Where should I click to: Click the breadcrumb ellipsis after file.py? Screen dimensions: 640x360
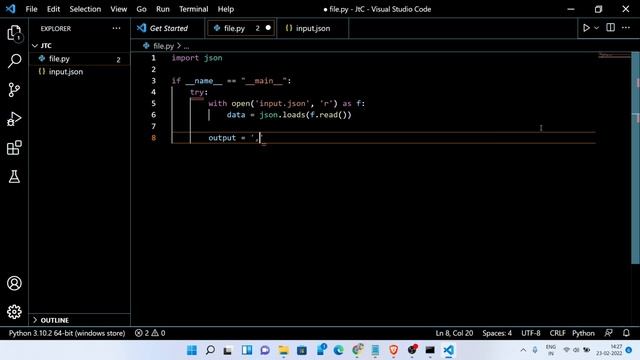[x=187, y=47]
